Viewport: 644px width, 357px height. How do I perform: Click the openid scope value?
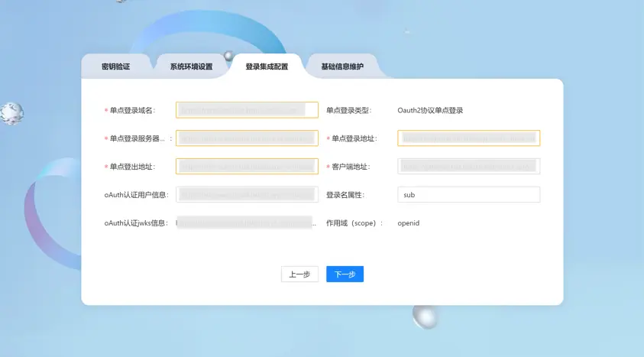[408, 223]
